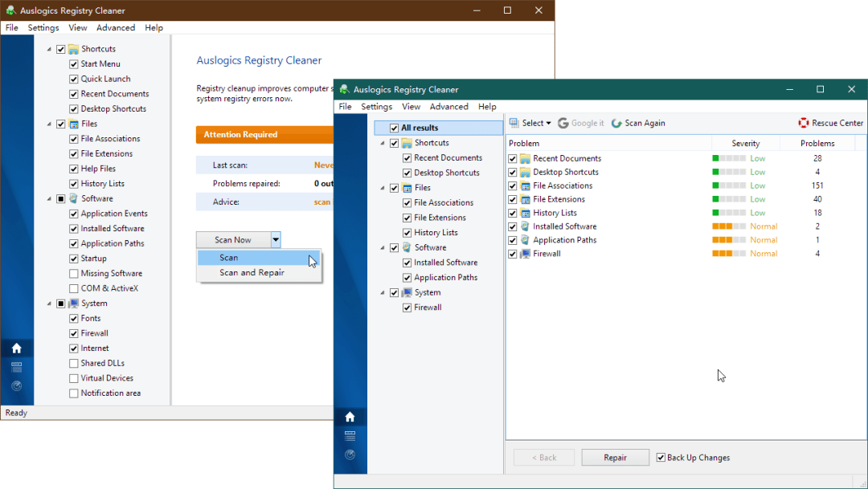Click the Scan Now button
Image resolution: width=868 pixels, height=489 pixels.
(233, 239)
